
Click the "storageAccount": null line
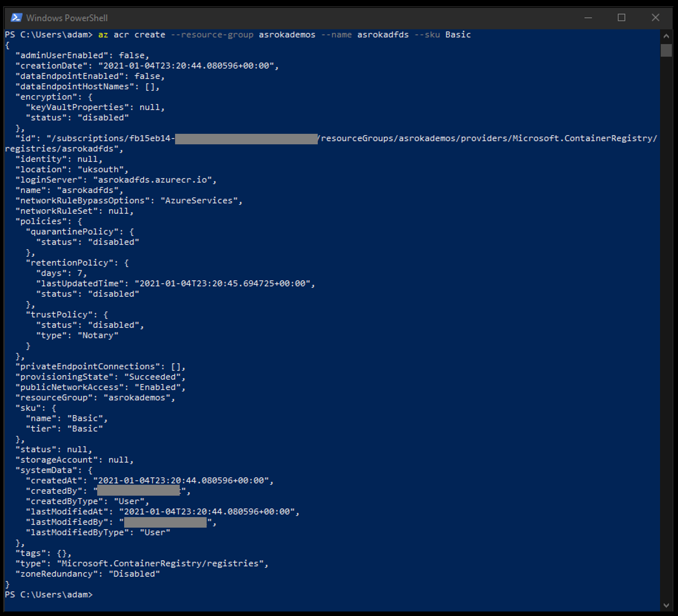pyautogui.click(x=74, y=460)
